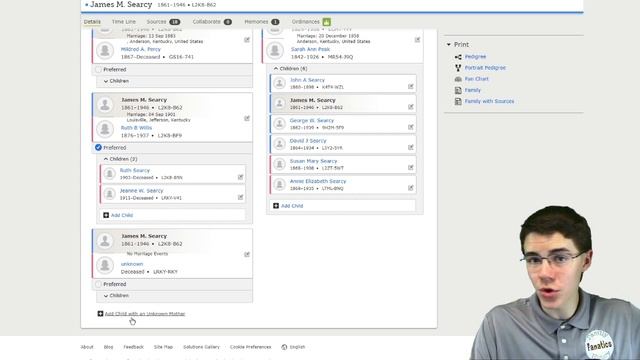The height and width of the screenshot is (360, 640).
Task: Collapse Children (2) under Ruth B. Willis
Action: [x=120, y=159]
